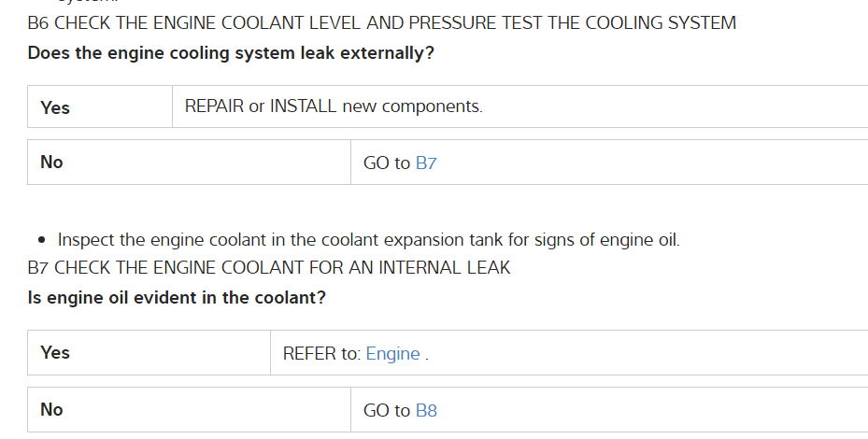The image size is (868, 439).
Task: Click the question about the cooling system leaking externally
Action: click(231, 53)
